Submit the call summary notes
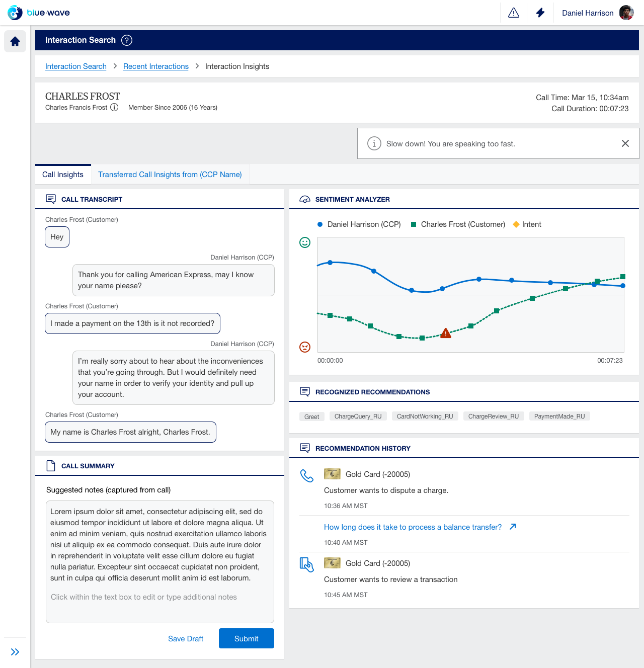This screenshot has height=668, width=644. [x=247, y=638]
